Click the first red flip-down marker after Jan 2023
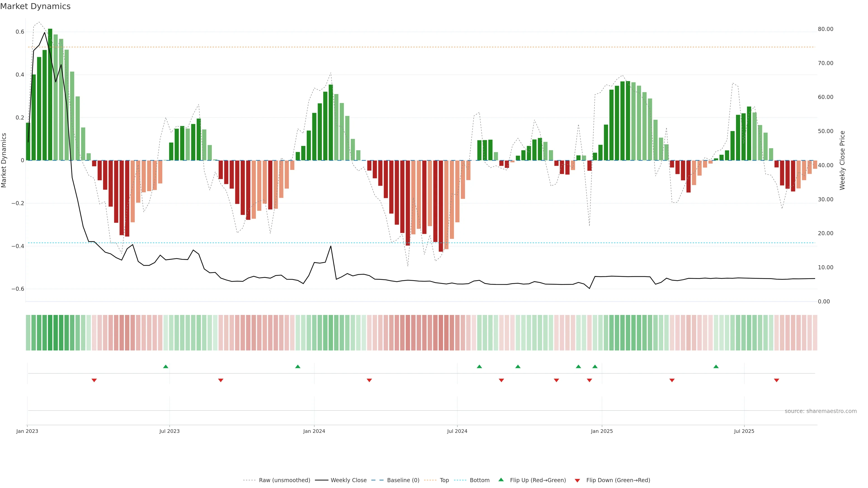868x488 pixels. (x=94, y=380)
